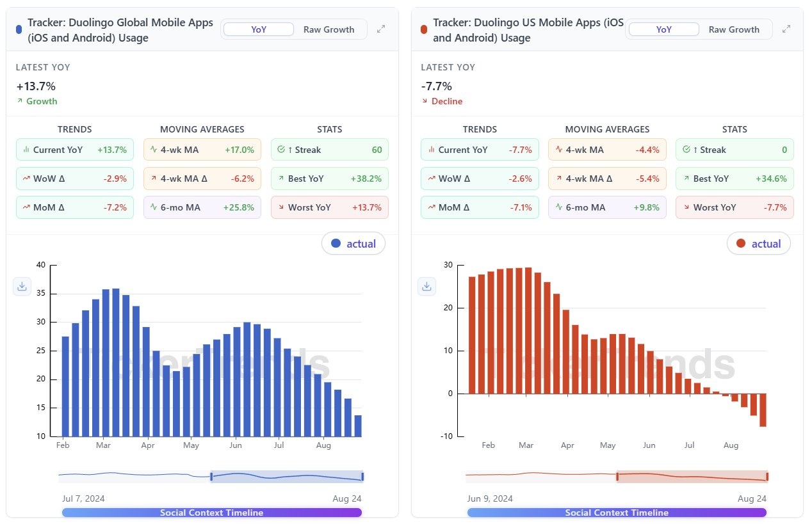Select YoY toggle in the Global tracker
Screen dimensions: 812x526
[259, 29]
